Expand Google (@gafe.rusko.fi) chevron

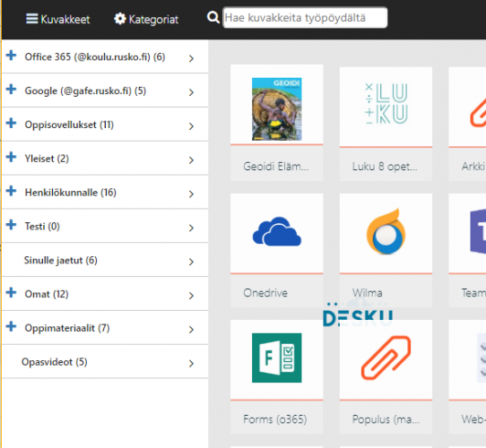point(191,92)
